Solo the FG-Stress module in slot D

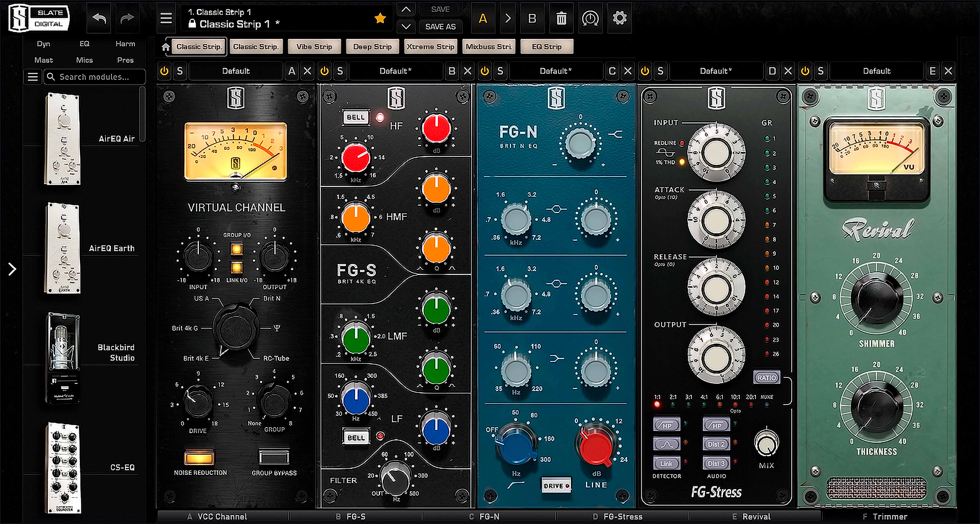click(660, 71)
